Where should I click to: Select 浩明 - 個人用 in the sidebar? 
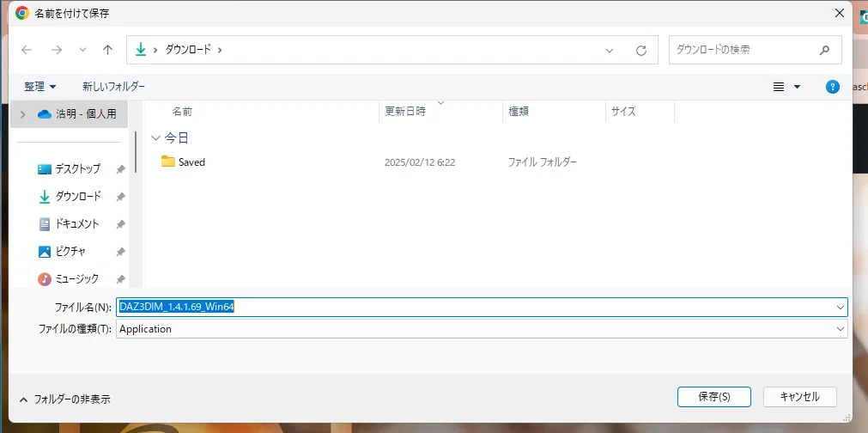pos(70,114)
